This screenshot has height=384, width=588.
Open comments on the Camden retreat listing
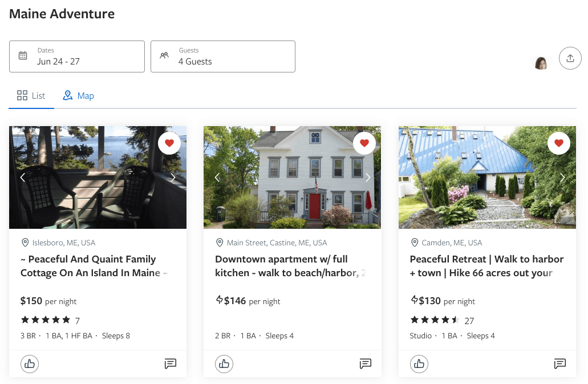point(559,363)
